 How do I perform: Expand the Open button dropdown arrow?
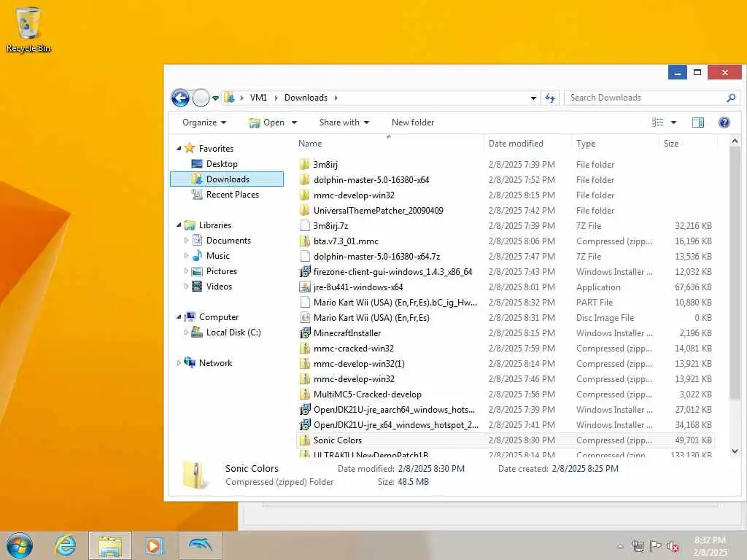tap(295, 122)
